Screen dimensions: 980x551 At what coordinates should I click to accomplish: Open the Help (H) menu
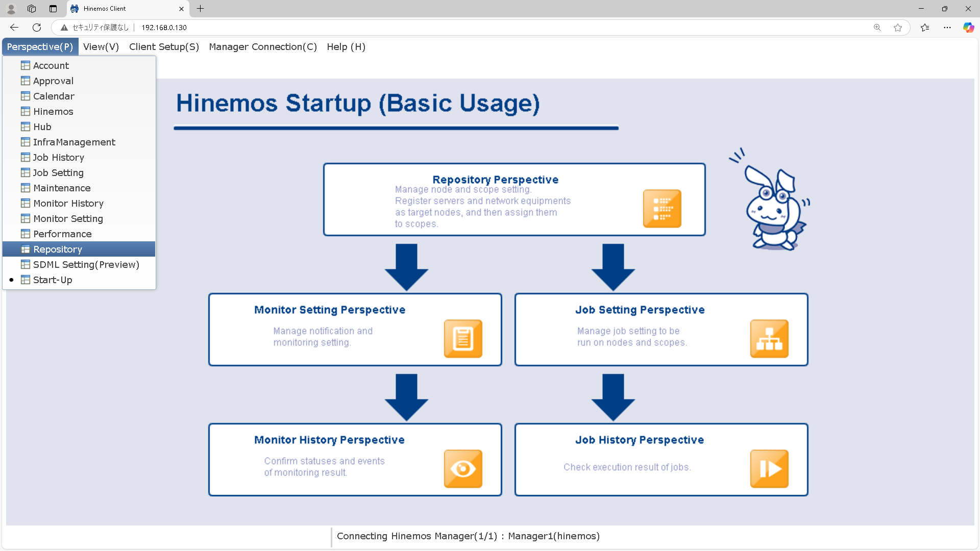pyautogui.click(x=346, y=47)
